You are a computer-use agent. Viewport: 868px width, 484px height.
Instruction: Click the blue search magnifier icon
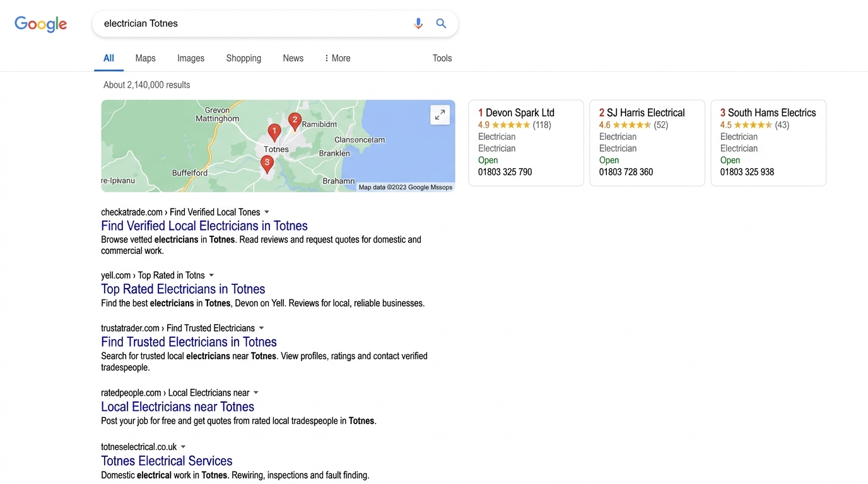(442, 23)
